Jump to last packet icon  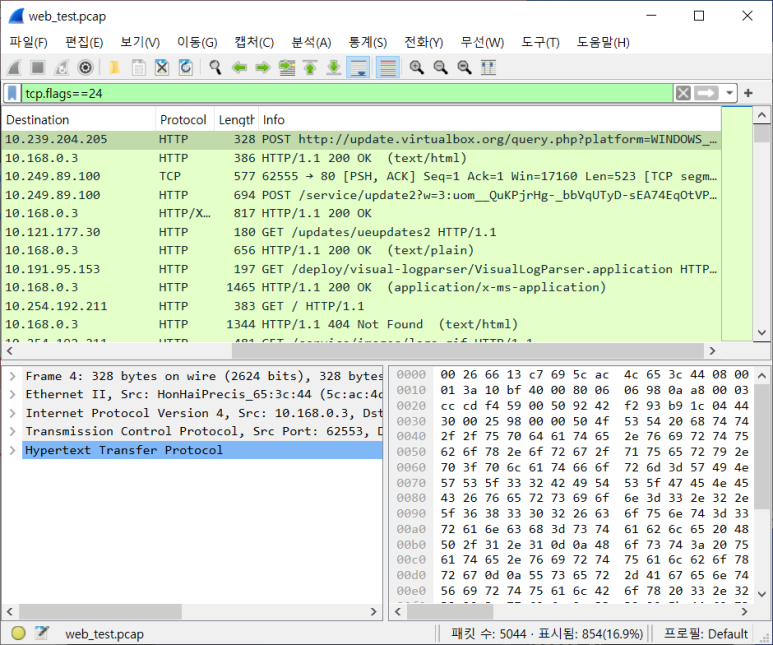click(x=334, y=67)
